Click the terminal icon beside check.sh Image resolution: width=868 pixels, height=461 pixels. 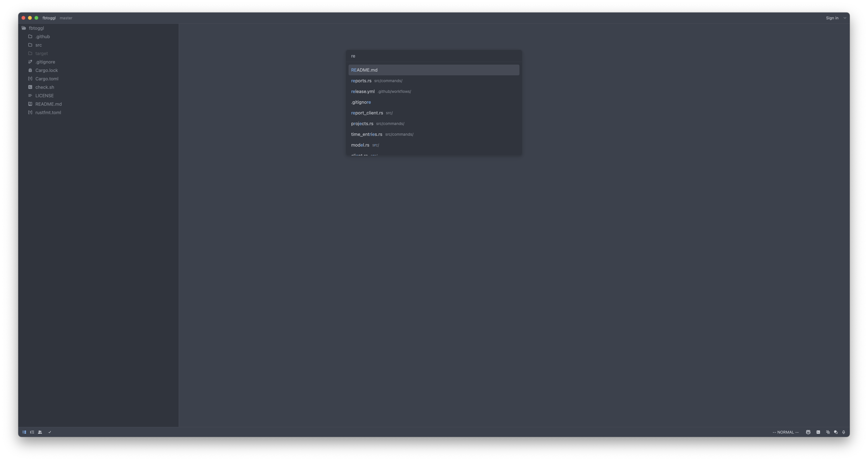[30, 87]
